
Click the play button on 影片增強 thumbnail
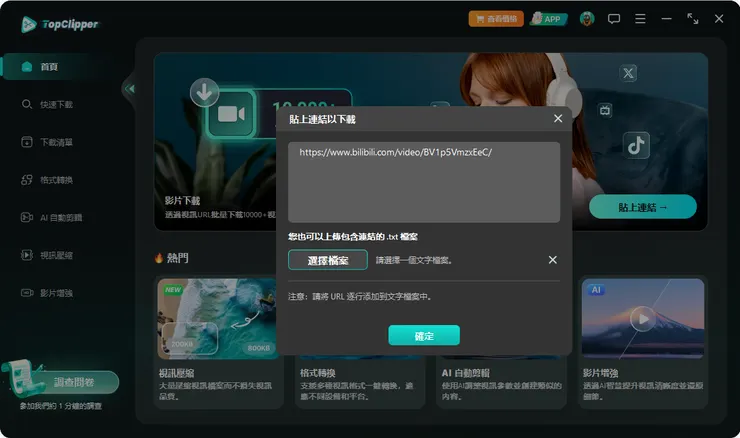pos(643,320)
